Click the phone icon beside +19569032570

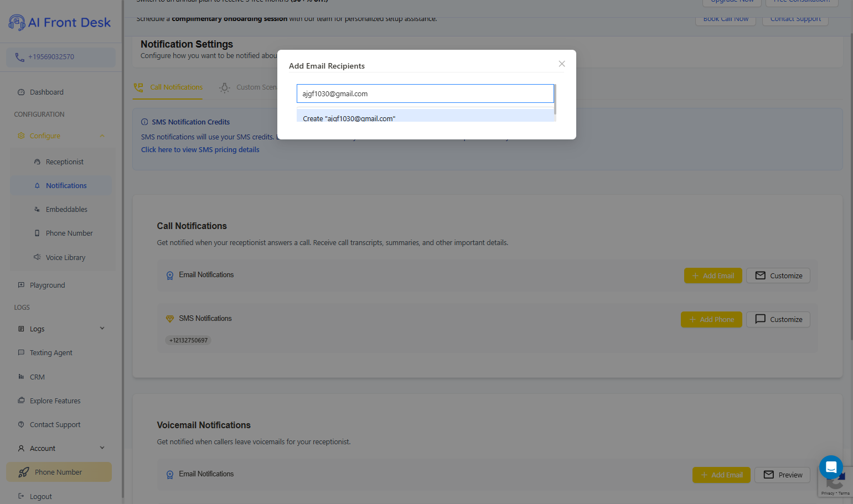click(x=19, y=57)
